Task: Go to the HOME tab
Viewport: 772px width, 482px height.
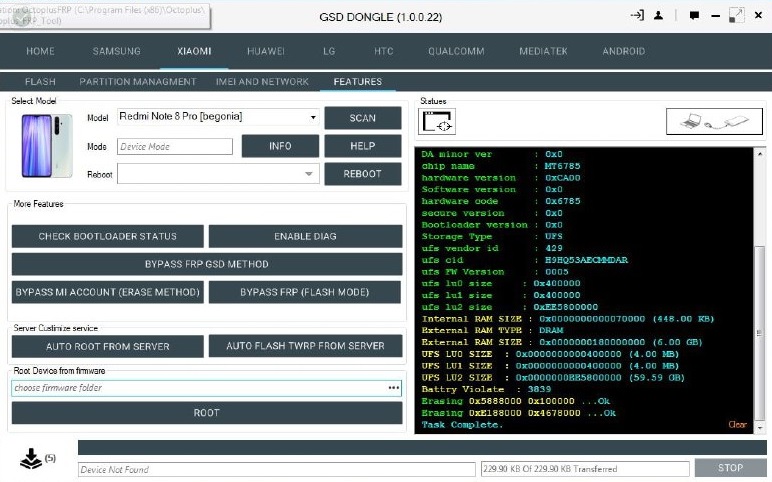Action: 40,51
